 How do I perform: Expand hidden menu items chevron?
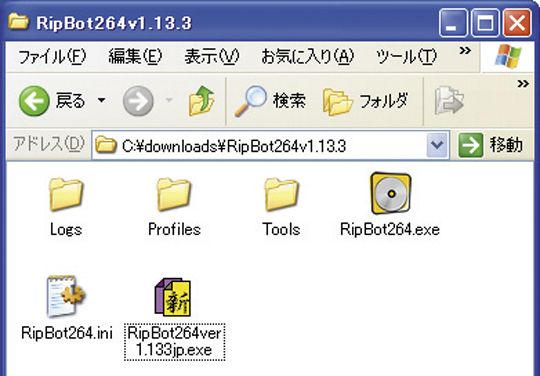tap(465, 51)
